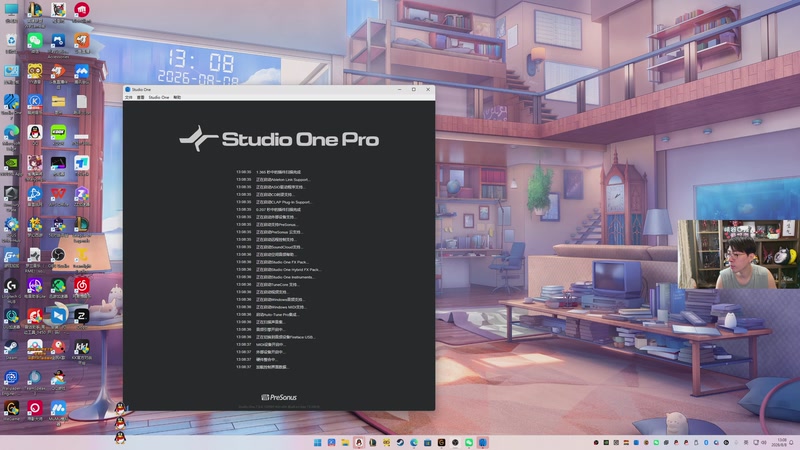Viewport: 800px width, 450px height.
Task: Open the 帮助 help menu in Studio One
Action: click(177, 97)
